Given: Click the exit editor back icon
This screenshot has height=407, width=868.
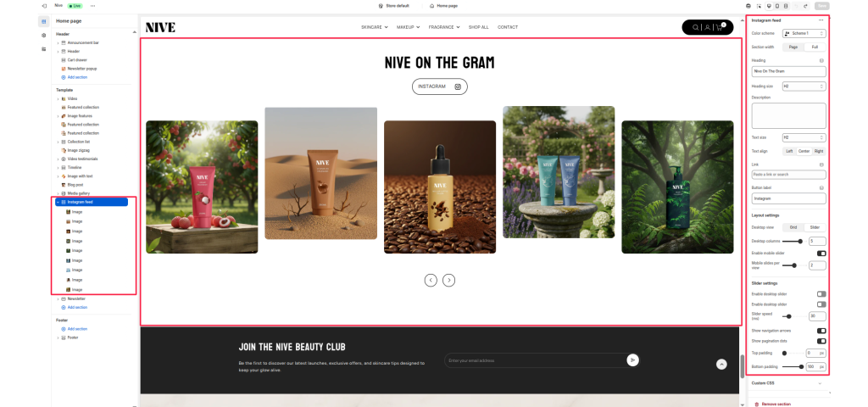Looking at the screenshot, I should 44,6.
